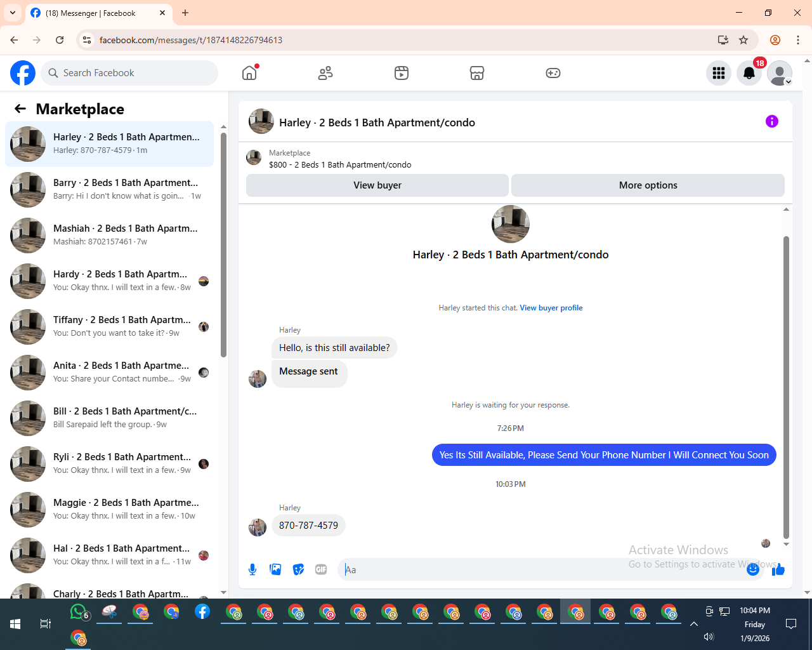Click the 'Message sent' bubble
Image resolution: width=812 pixels, height=650 pixels.
point(309,373)
